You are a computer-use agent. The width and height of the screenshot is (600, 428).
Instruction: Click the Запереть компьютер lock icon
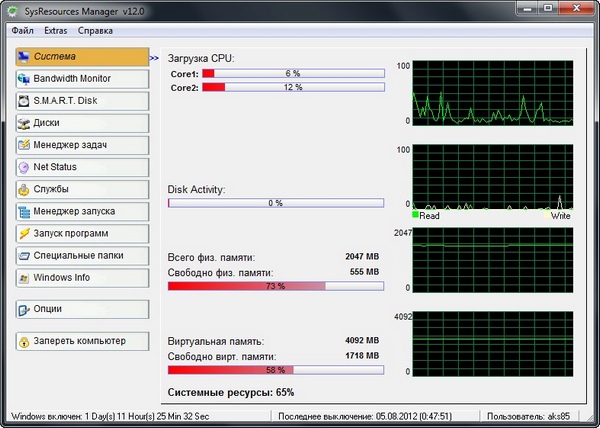(24, 341)
